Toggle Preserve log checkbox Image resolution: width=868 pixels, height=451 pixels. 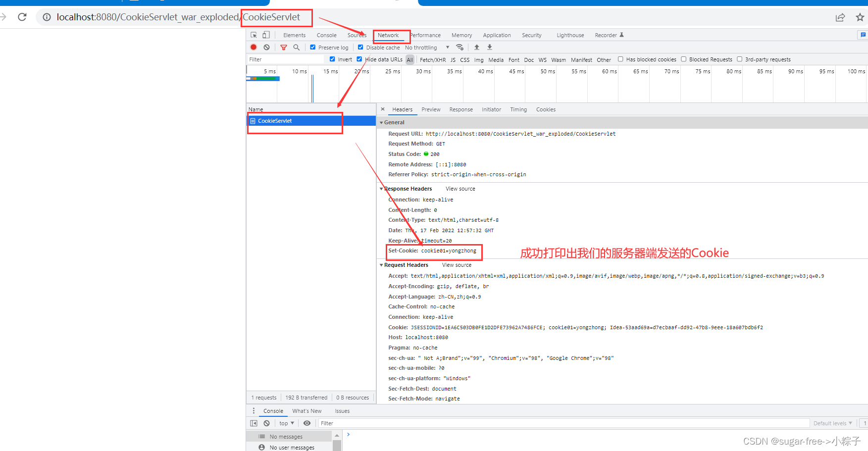(x=312, y=48)
